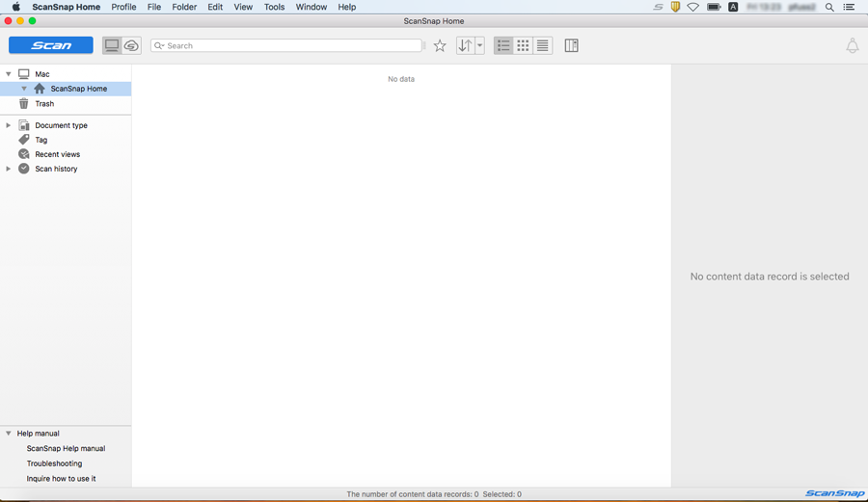Open the View menu
The image size is (868, 502).
243,7
